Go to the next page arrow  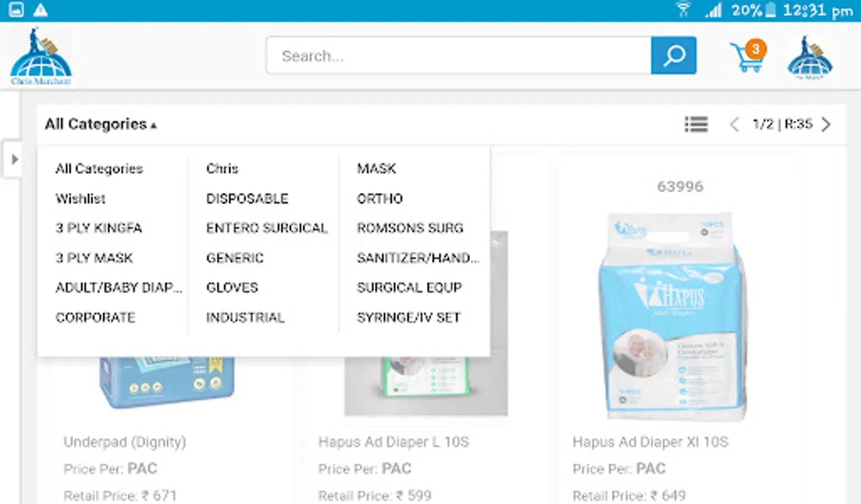tap(826, 124)
